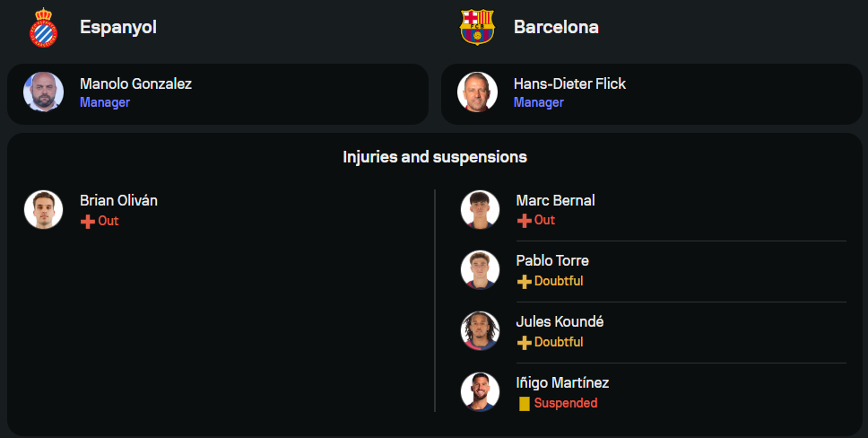
Task: Open Iñigo Martínez's player avatar
Action: click(480, 392)
